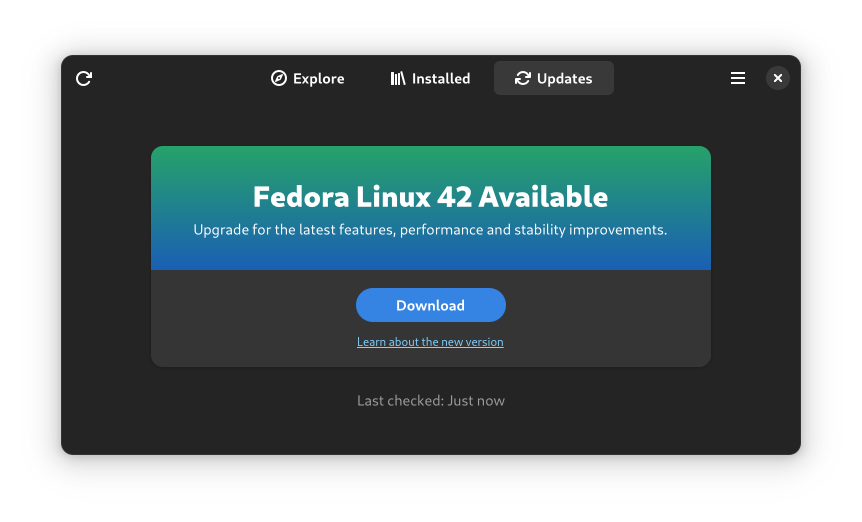The width and height of the screenshot is (862, 522).
Task: Select the Updates tab label
Action: [564, 78]
